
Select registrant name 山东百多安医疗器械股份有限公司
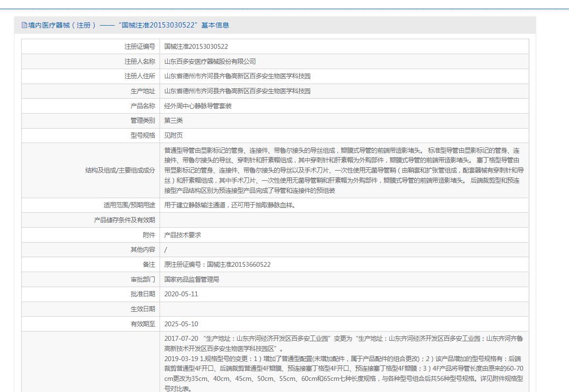(x=210, y=61)
